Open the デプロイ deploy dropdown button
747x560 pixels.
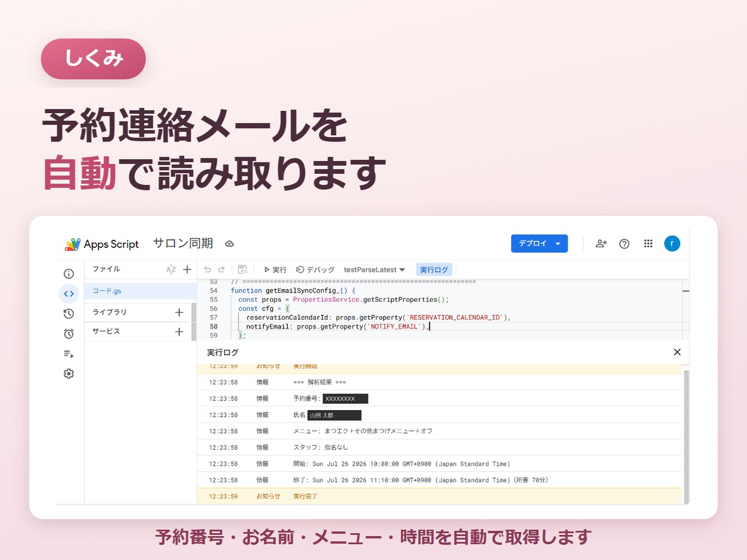[539, 244]
